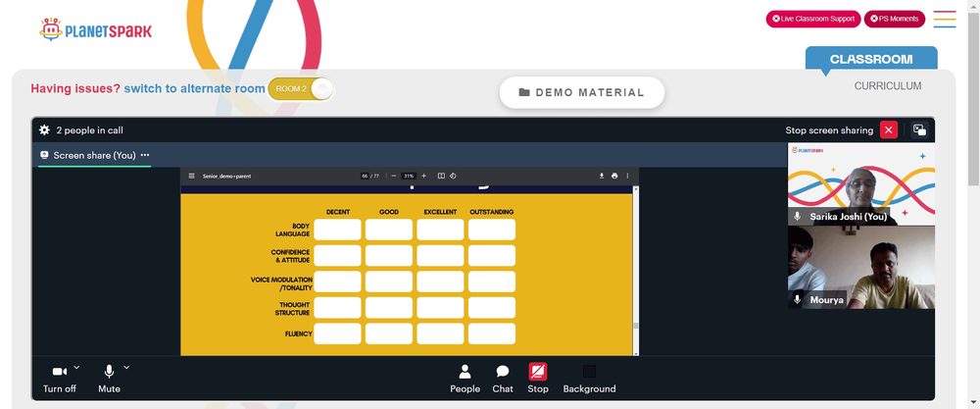This screenshot has width=980, height=409.
Task: Click the red stop screen sharing X
Action: 888,130
